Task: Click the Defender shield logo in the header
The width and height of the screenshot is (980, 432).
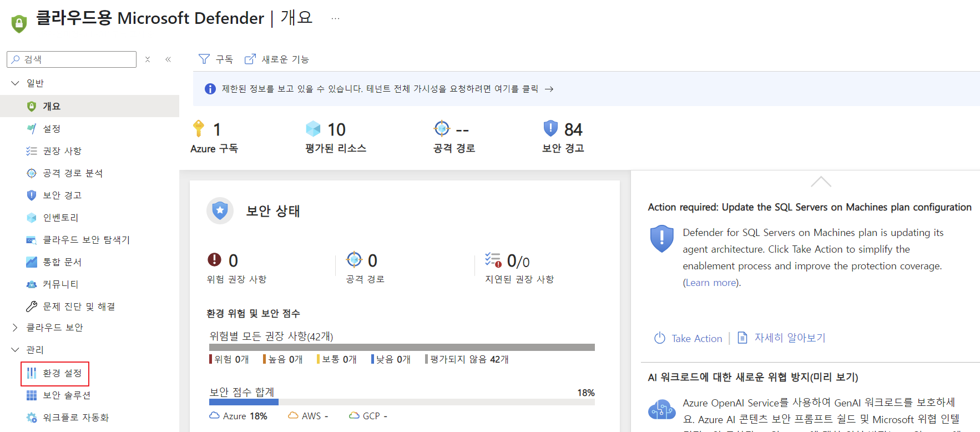Action: pyautogui.click(x=19, y=23)
